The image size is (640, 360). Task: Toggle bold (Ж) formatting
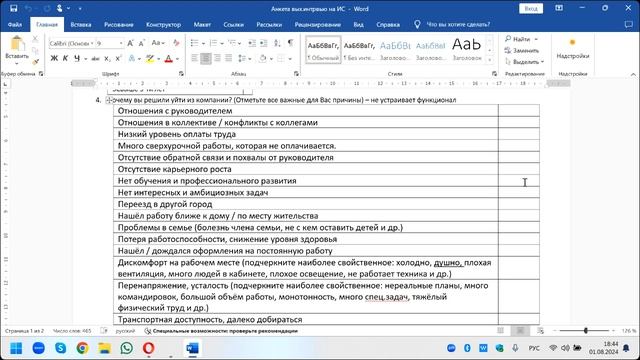tap(54, 59)
